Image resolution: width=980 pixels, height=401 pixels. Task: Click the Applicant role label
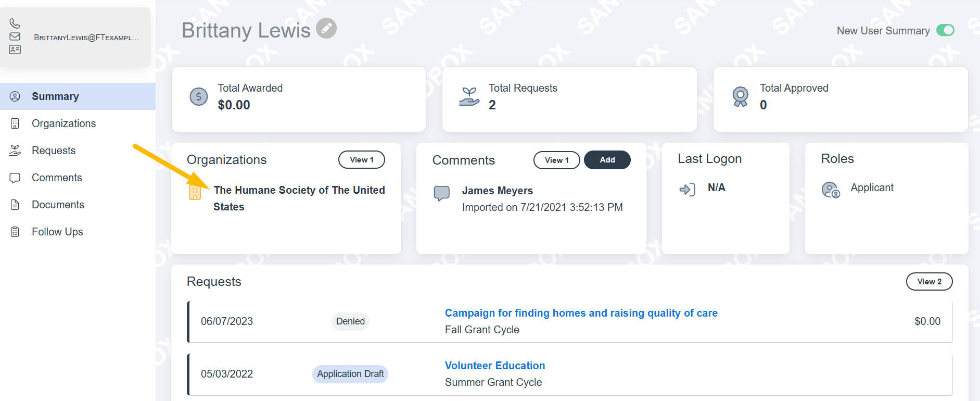coord(872,187)
